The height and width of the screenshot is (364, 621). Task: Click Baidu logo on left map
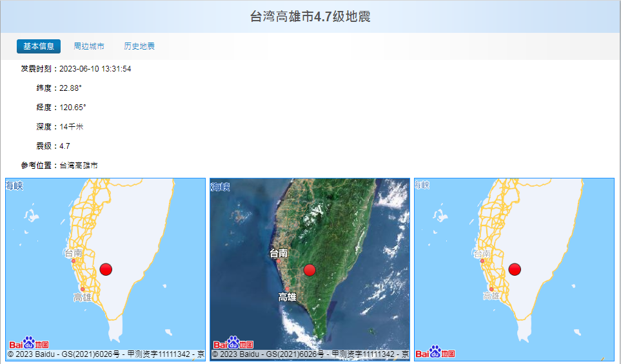[28, 343]
